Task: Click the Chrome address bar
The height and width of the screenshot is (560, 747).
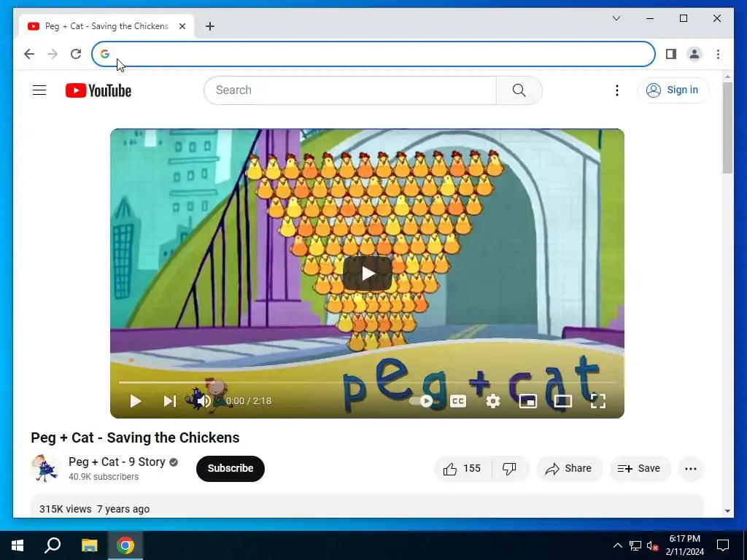Action: click(373, 54)
